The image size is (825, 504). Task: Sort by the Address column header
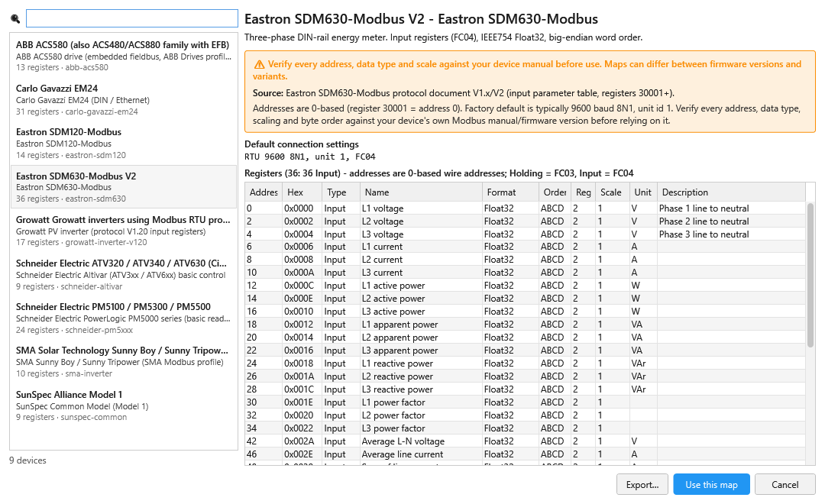264,192
